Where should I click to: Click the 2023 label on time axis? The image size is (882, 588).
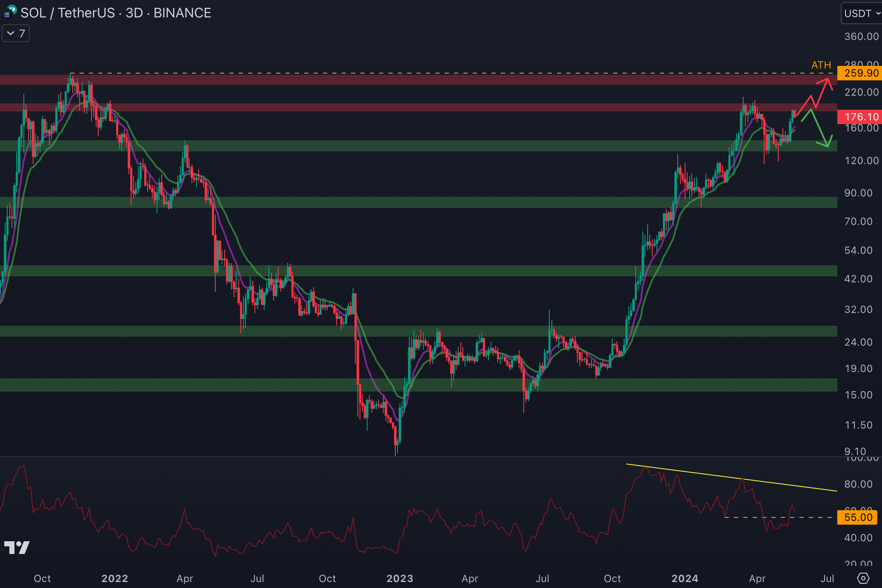click(400, 578)
